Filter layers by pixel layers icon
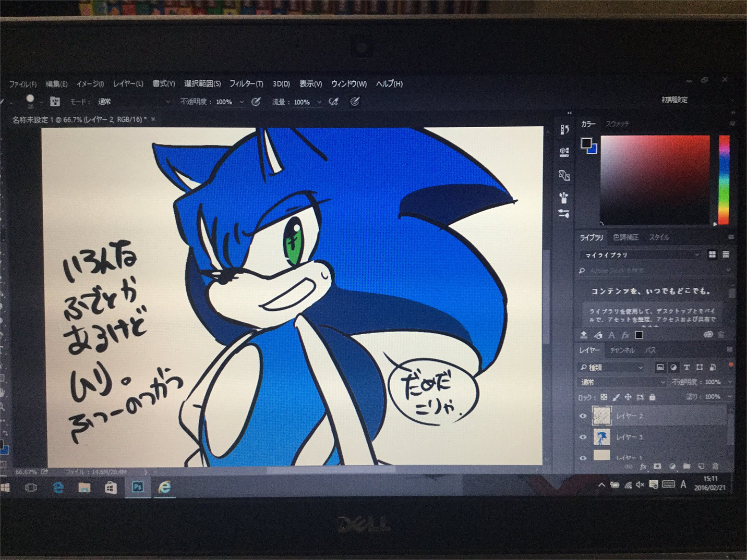The image size is (747, 560). (x=660, y=367)
